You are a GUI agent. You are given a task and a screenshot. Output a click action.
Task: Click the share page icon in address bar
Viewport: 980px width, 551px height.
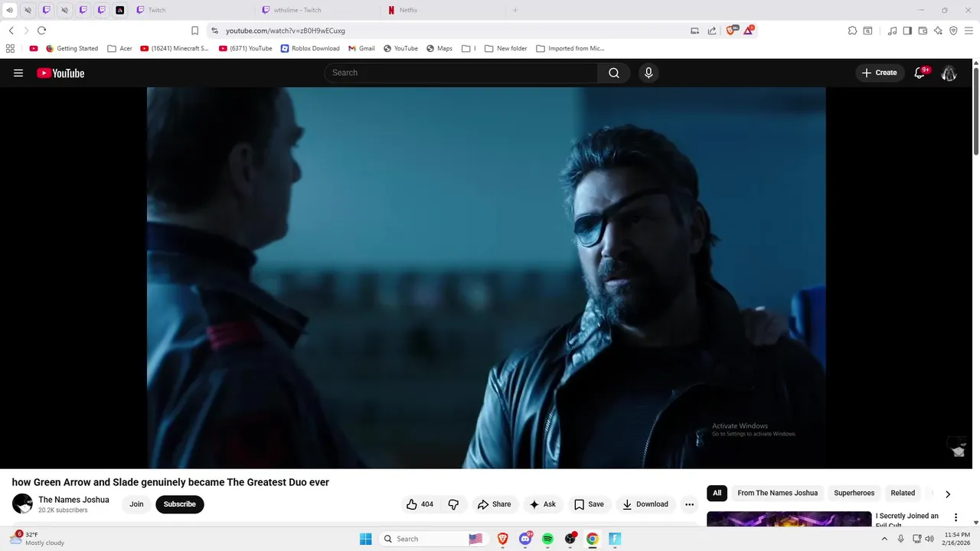click(712, 31)
